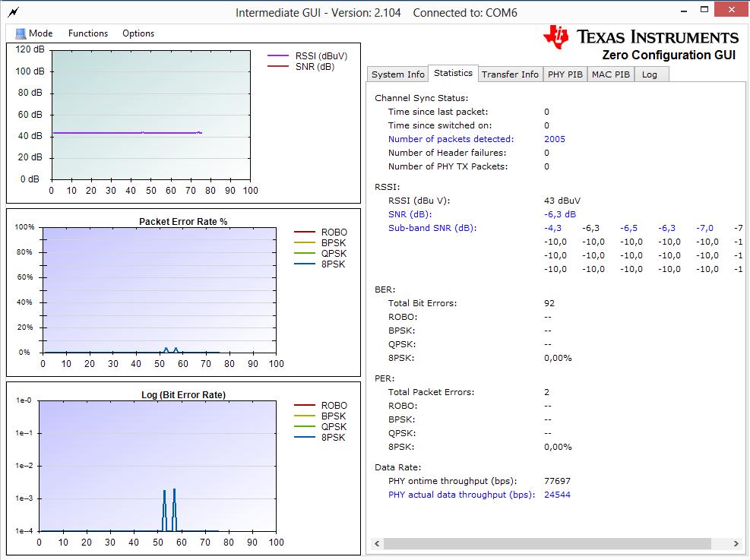The height and width of the screenshot is (560, 750).
Task: Click the 'PHY actual data throughput (bps):' label
Action: pyautogui.click(x=461, y=495)
